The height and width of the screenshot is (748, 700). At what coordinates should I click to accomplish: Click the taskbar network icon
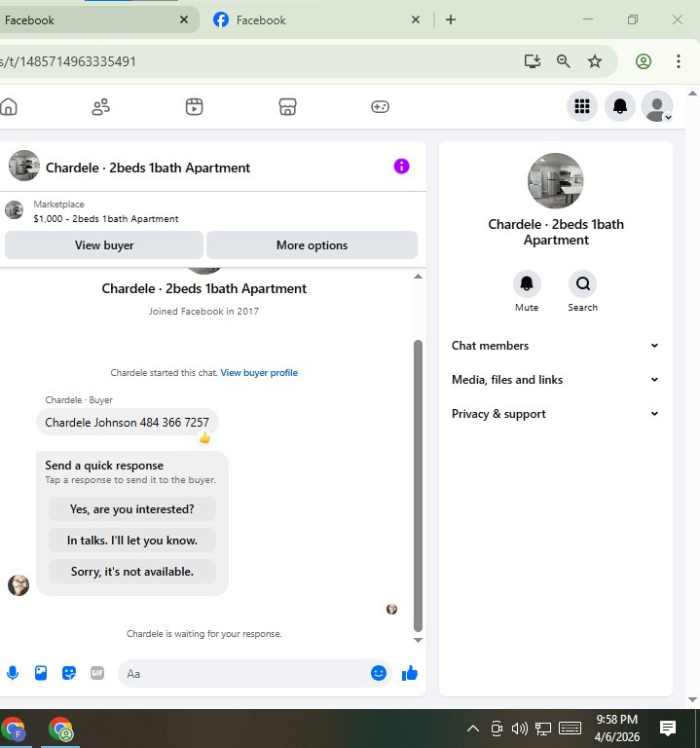(x=542, y=729)
